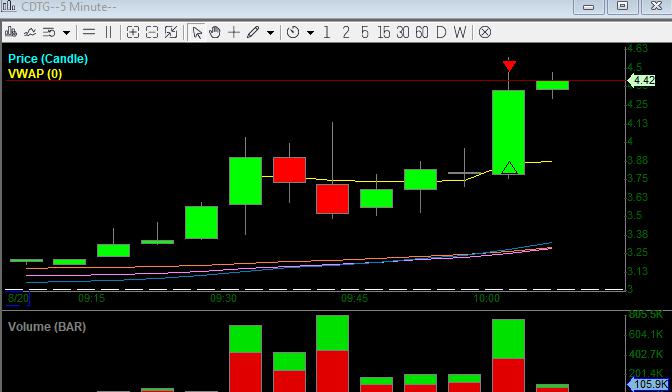The height and width of the screenshot is (392, 672).
Task: Click the Volume (BAR) panel label
Action: pos(47,327)
